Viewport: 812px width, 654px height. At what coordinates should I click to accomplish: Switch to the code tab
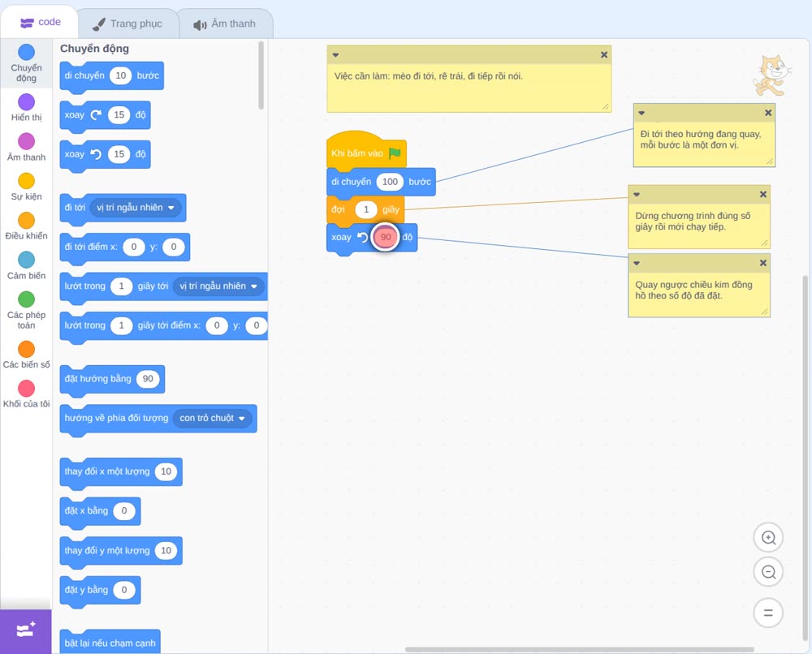(41, 22)
